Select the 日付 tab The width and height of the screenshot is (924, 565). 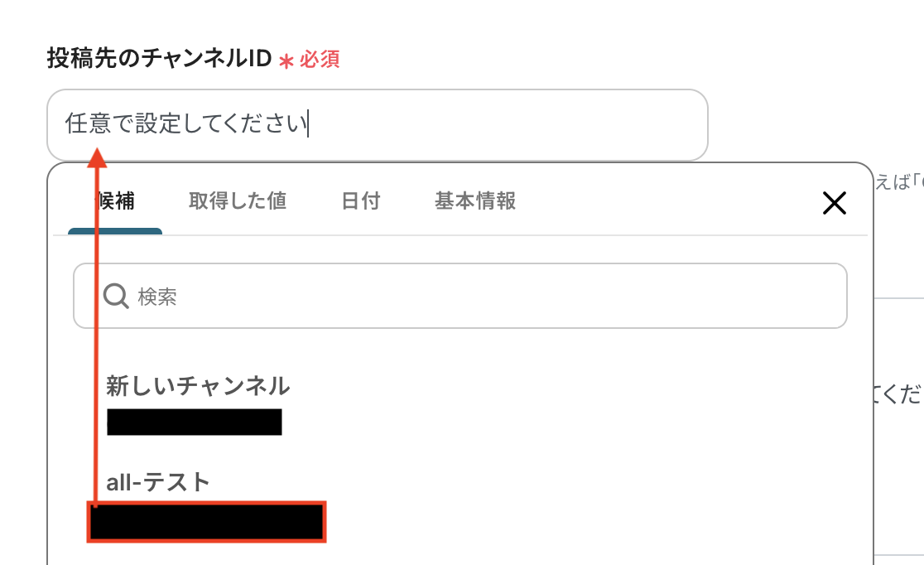click(360, 201)
